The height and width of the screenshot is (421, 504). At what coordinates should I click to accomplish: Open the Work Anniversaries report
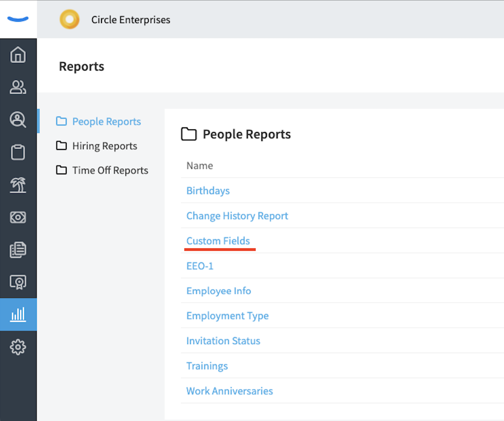pyautogui.click(x=229, y=391)
